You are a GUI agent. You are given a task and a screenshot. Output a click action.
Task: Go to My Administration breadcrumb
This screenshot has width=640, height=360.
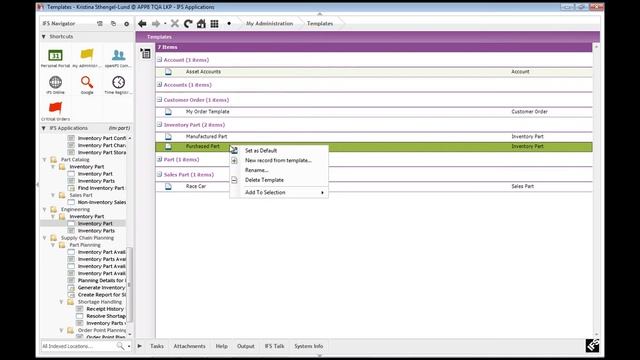pyautogui.click(x=269, y=24)
